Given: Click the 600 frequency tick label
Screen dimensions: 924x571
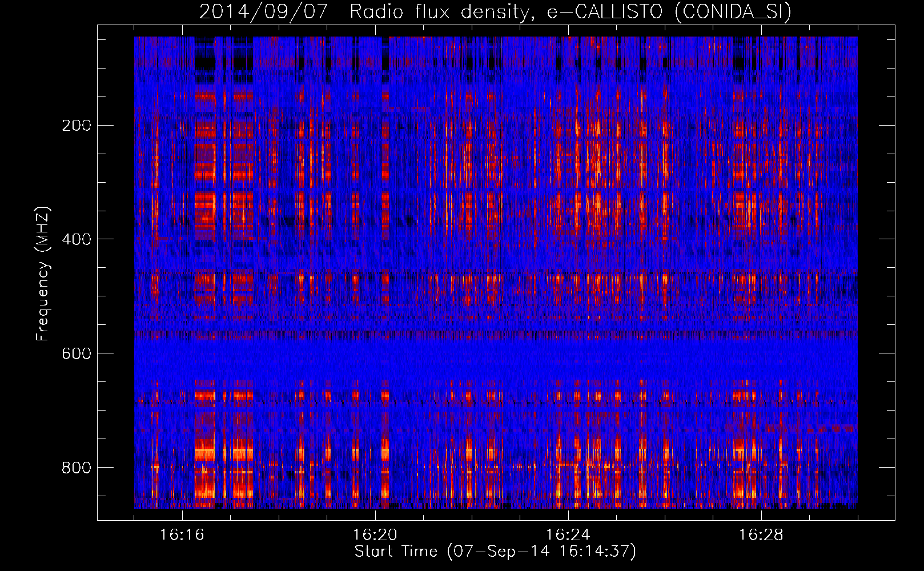Looking at the screenshot, I should click(x=77, y=354).
